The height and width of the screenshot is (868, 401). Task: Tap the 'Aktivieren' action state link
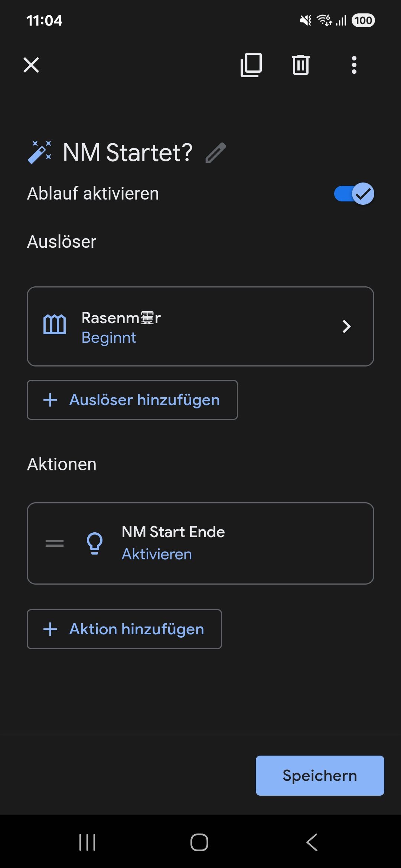157,554
